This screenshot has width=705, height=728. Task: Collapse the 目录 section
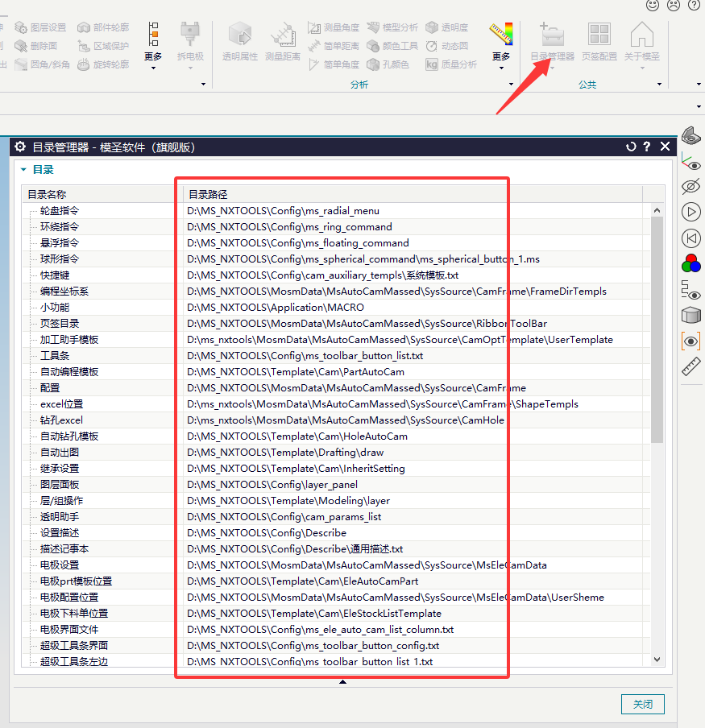23,170
